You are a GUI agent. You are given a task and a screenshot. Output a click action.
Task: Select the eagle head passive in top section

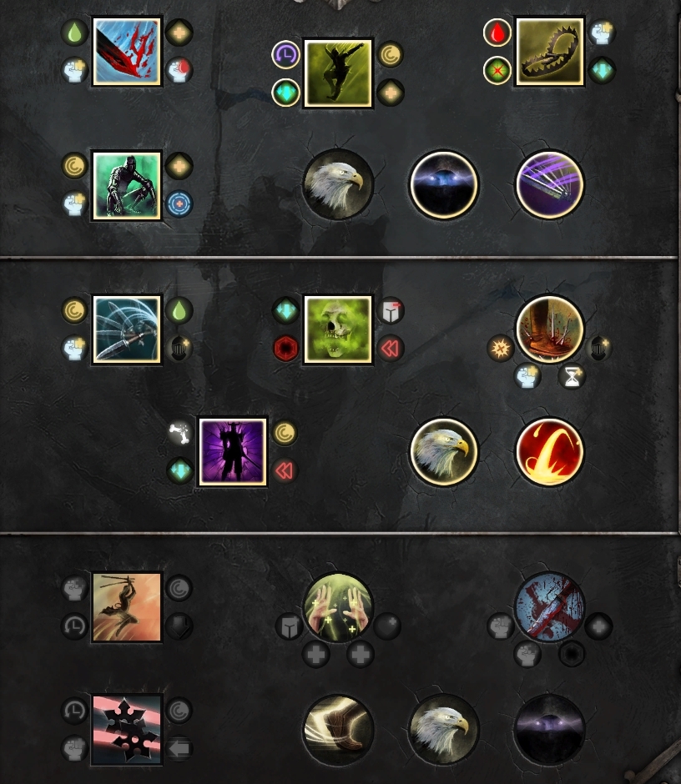(x=338, y=184)
